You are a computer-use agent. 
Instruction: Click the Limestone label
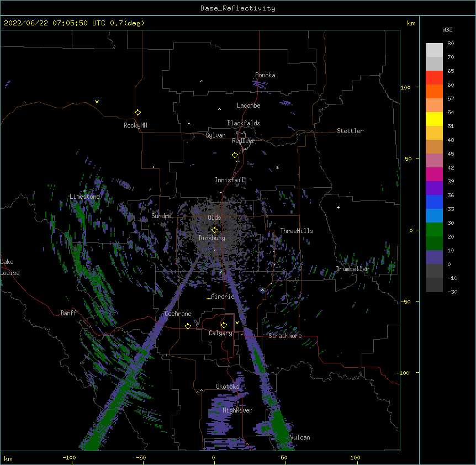pyautogui.click(x=84, y=197)
